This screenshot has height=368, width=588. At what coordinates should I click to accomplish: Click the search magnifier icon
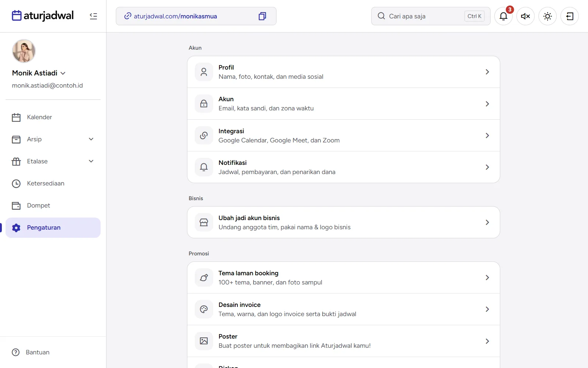point(381,16)
